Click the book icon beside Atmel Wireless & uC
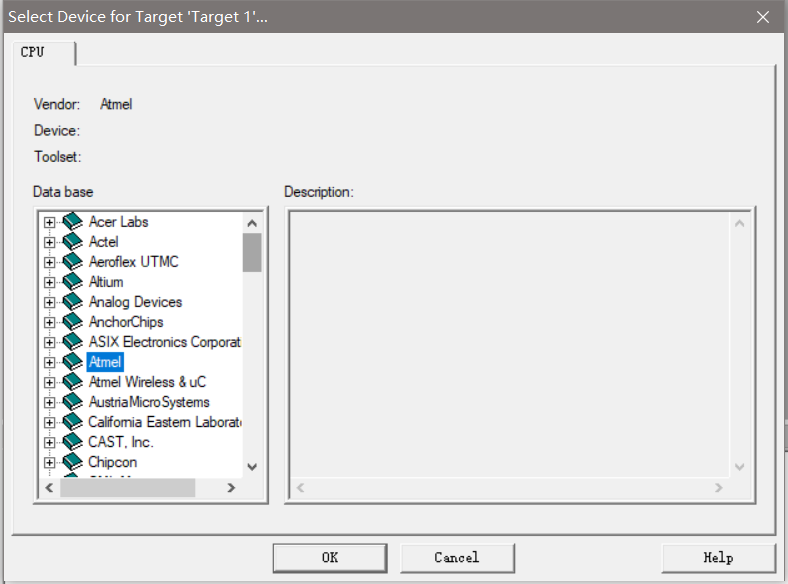788x584 pixels. coord(73,382)
